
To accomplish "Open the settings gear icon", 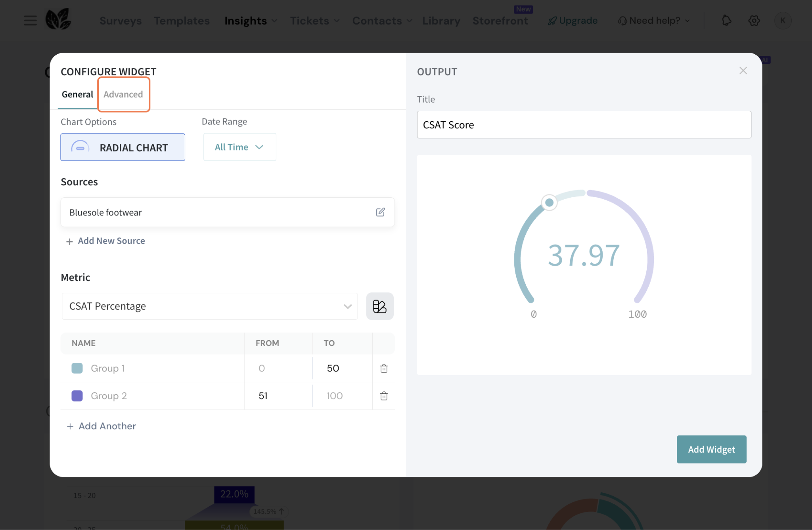I will [x=754, y=21].
